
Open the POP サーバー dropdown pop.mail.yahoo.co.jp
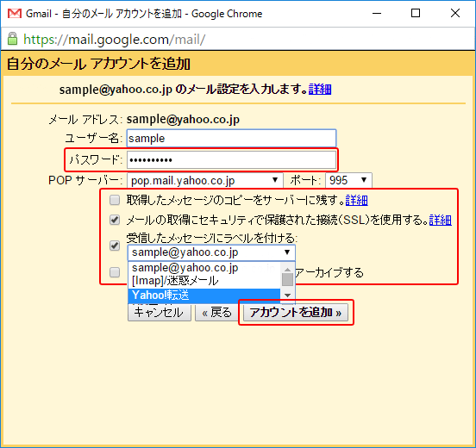coord(205,180)
